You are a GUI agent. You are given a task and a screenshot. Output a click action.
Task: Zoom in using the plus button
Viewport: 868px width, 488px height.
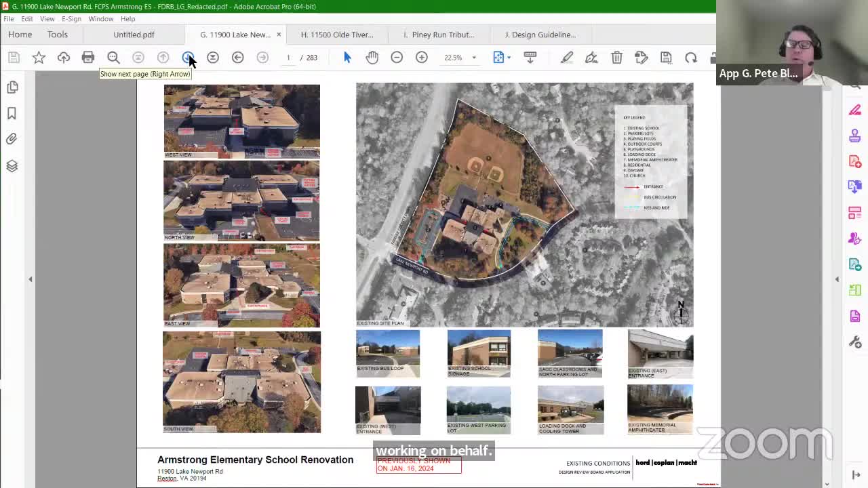421,58
